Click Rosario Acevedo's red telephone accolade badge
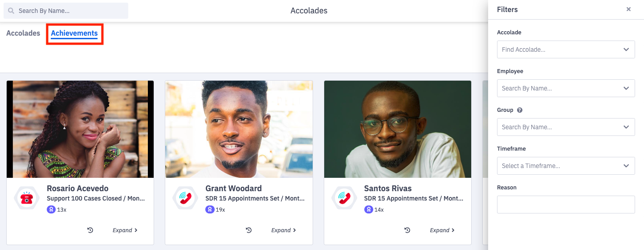This screenshot has height=250, width=644. click(x=27, y=198)
